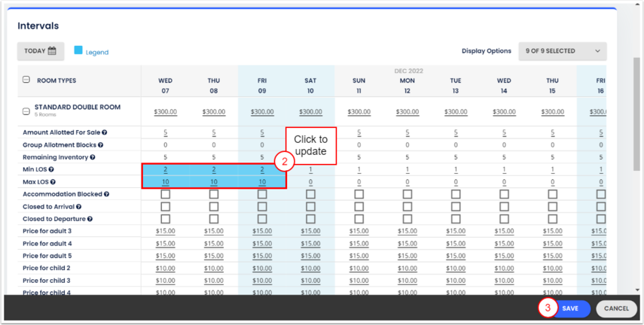This screenshot has width=644, height=325.
Task: Edit the Min LOS value for Wed 07
Action: point(166,170)
